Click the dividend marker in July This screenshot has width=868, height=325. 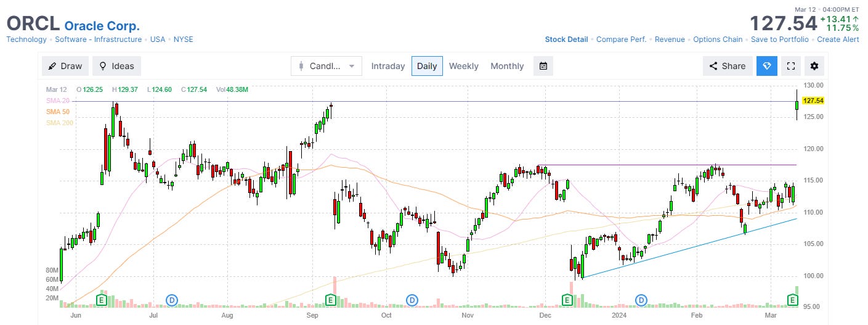click(172, 300)
